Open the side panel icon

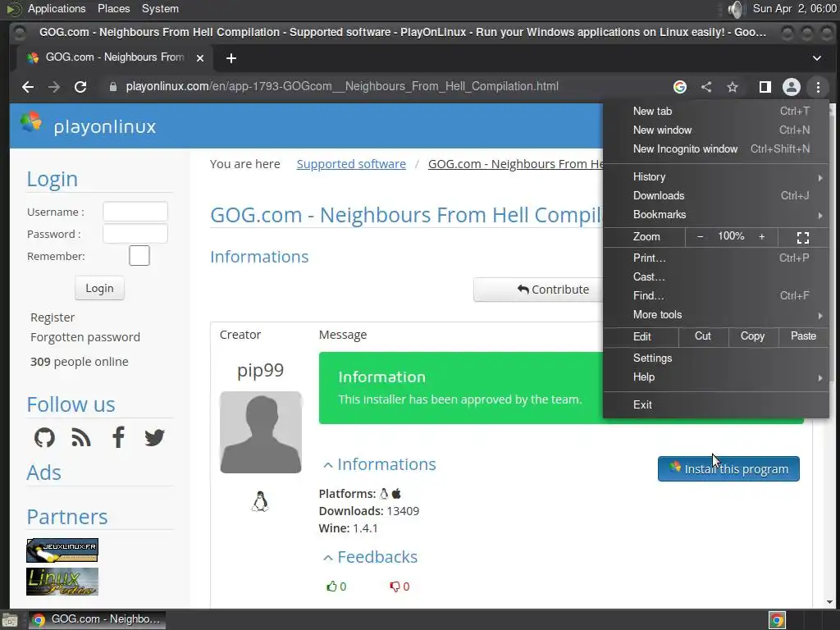[765, 87]
